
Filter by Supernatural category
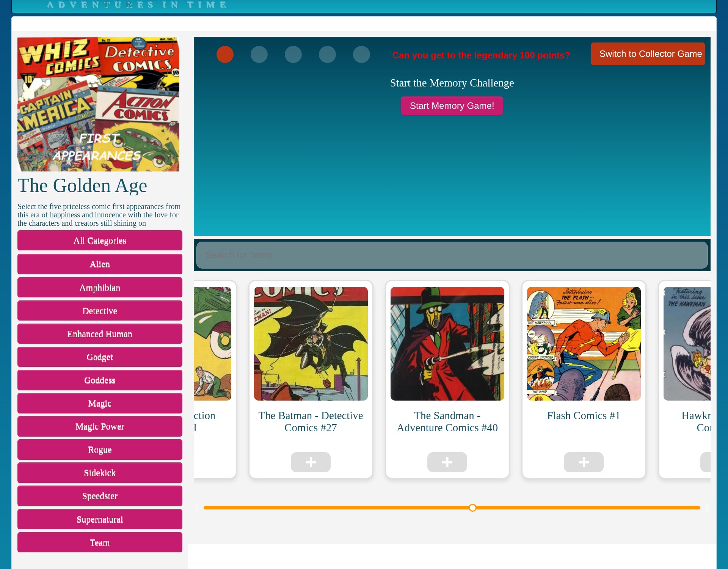click(x=100, y=519)
